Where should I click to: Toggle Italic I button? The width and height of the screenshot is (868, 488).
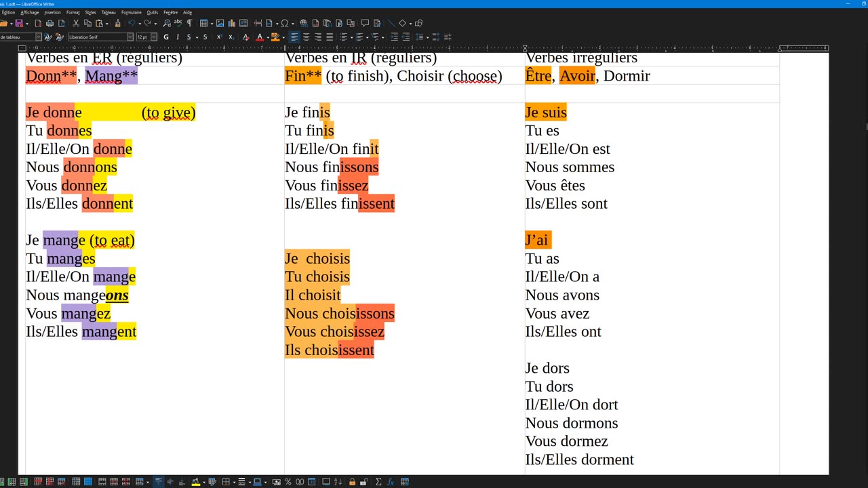[178, 37]
